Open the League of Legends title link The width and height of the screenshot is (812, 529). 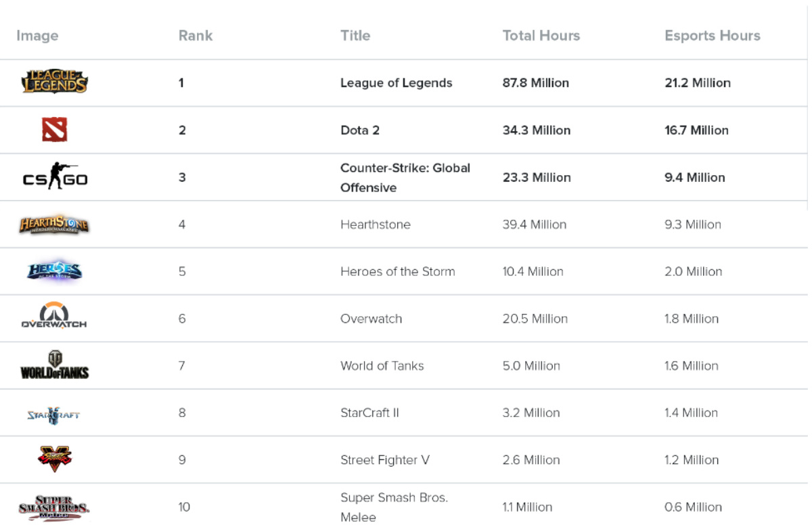pos(396,83)
